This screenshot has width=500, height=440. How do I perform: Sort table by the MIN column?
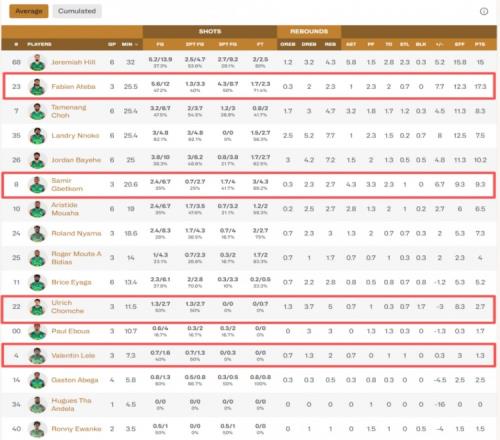pos(128,44)
